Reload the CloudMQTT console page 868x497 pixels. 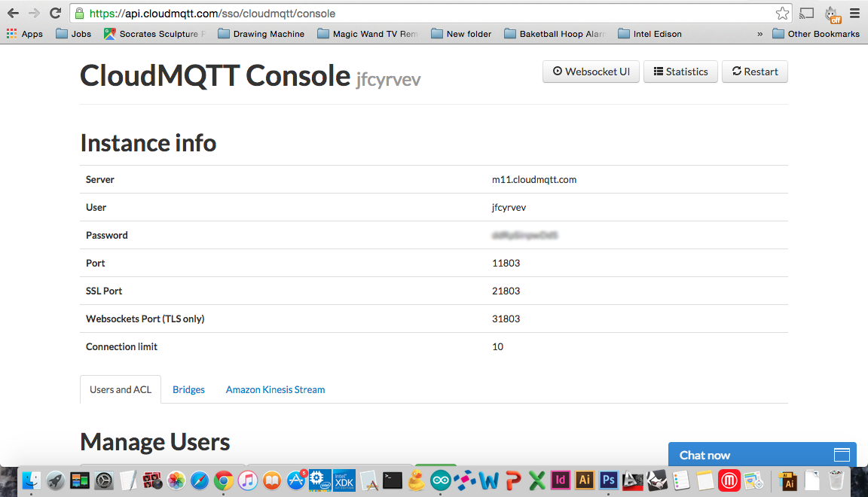point(55,14)
